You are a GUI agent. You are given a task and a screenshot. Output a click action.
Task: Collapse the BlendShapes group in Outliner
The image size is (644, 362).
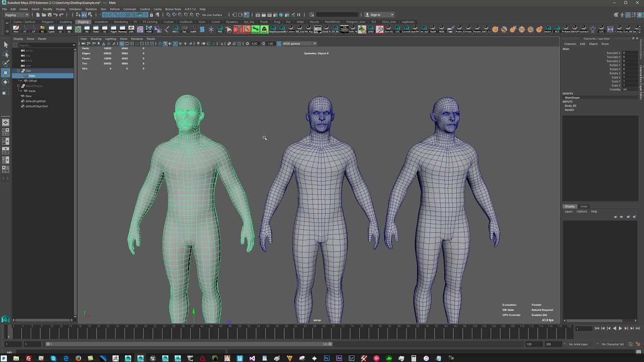coord(19,86)
